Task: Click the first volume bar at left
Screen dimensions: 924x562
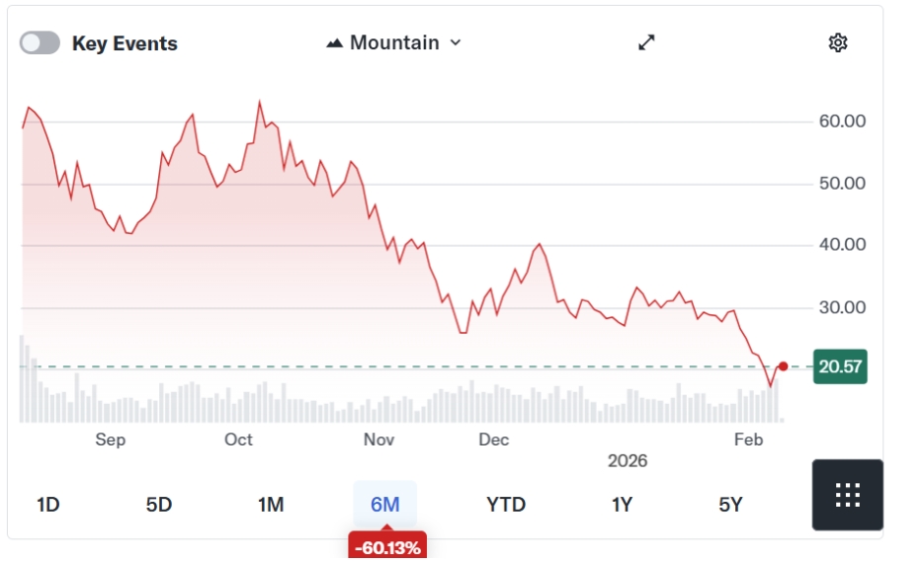Action: (x=22, y=379)
